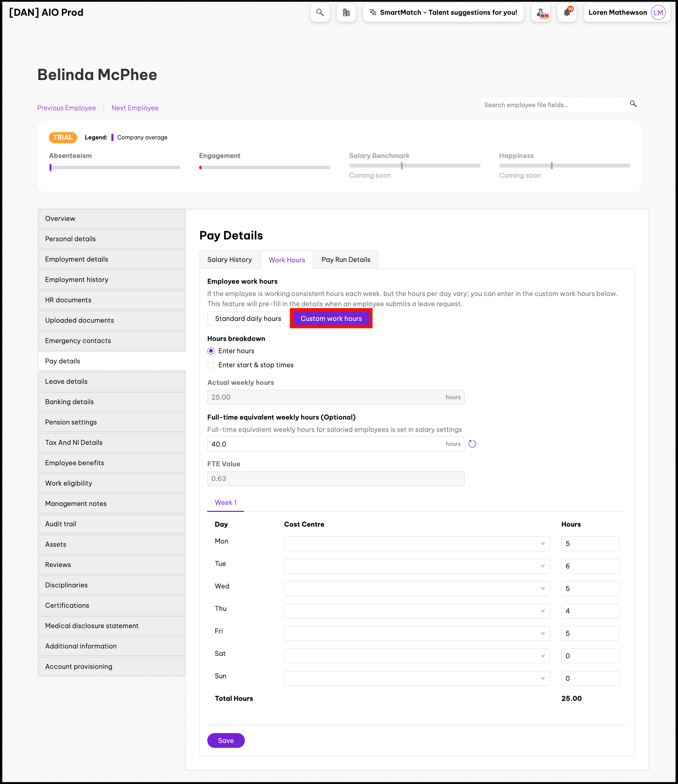
Task: Click the Absenteeism progress bar
Action: tap(115, 167)
